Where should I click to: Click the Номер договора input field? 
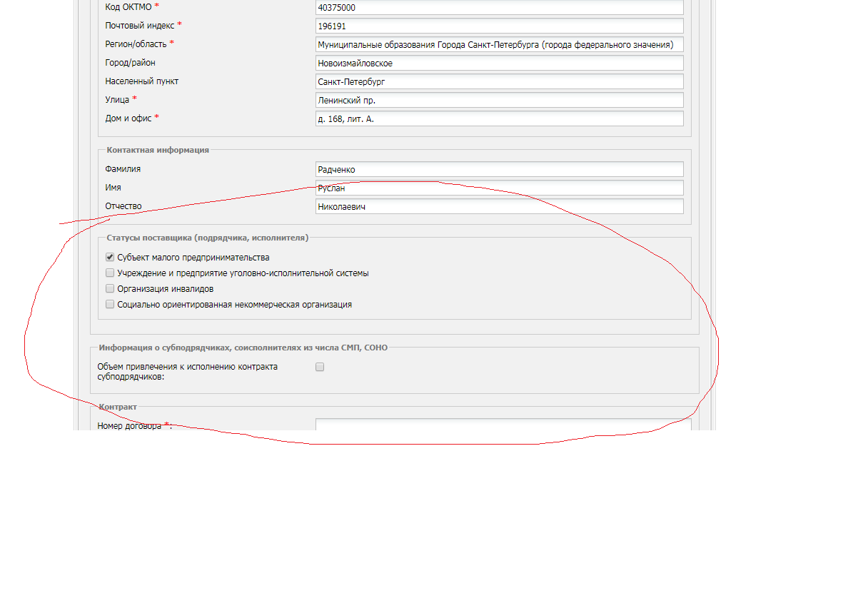click(503, 425)
